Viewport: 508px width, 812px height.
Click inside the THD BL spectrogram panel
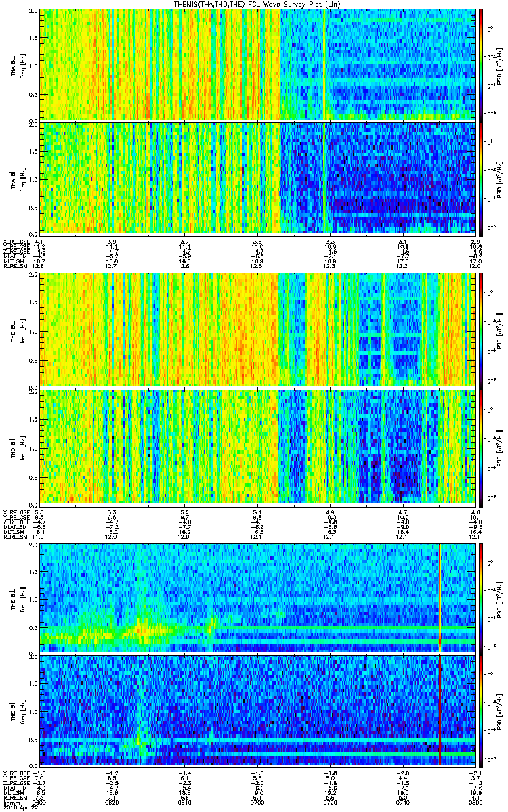click(x=257, y=330)
